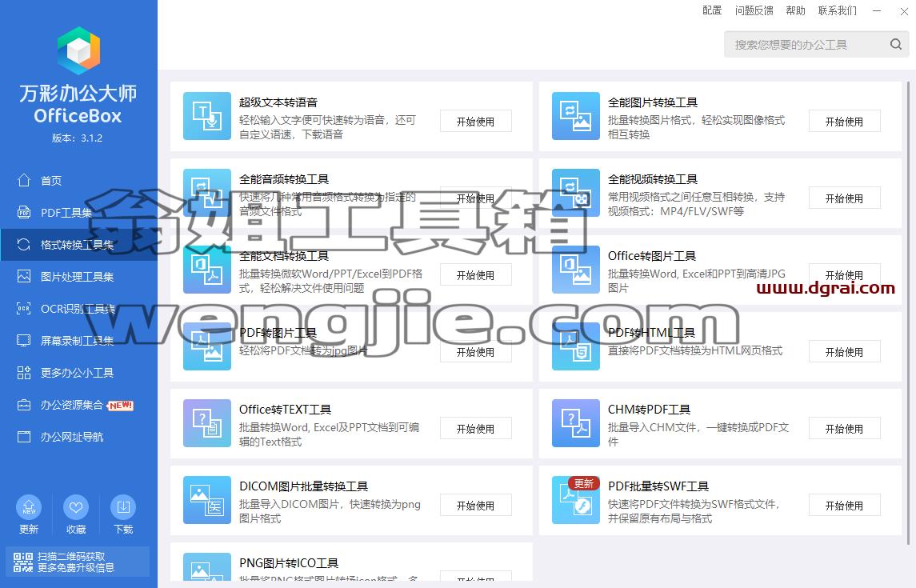Click the 首页 home icon
Image resolution: width=916 pixels, height=588 pixels.
pos(24,180)
